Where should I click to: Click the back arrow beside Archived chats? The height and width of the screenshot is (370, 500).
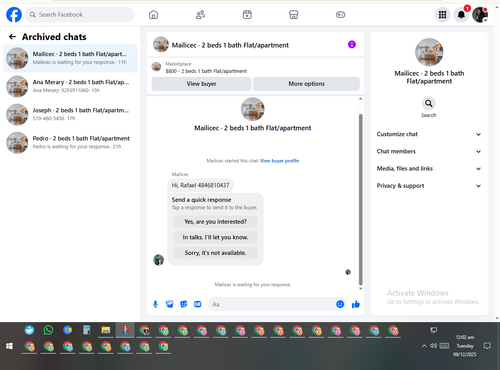12,37
